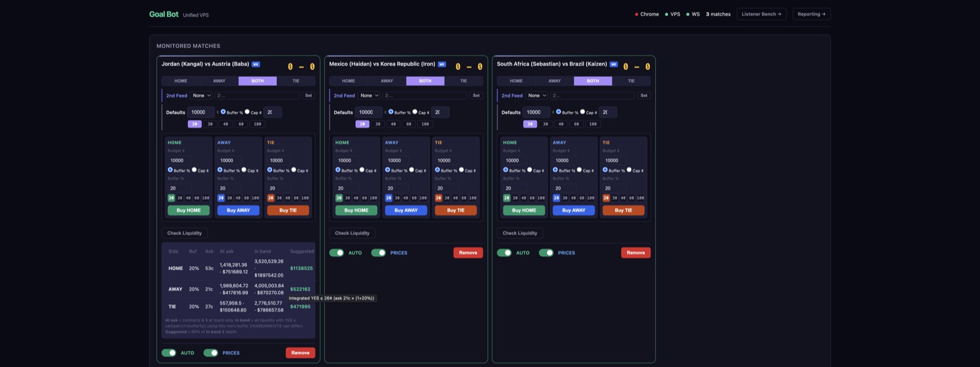This screenshot has height=367, width=980.
Task: Click Set button in South Africa vs Brazil card
Action: pyautogui.click(x=644, y=96)
